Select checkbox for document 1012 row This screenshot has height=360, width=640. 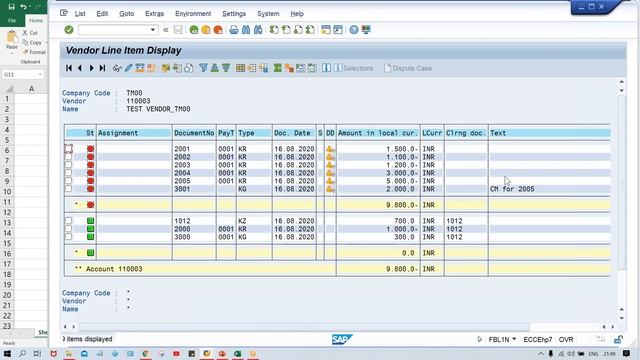coord(69,221)
